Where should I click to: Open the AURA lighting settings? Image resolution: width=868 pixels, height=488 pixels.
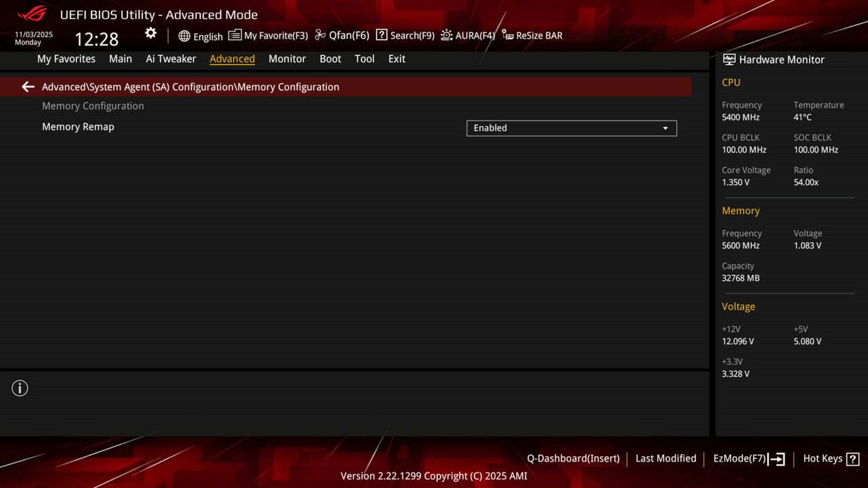point(467,35)
